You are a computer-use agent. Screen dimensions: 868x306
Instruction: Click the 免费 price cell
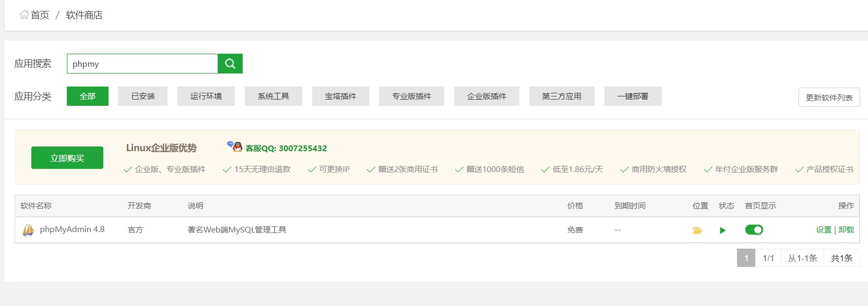[575, 230]
